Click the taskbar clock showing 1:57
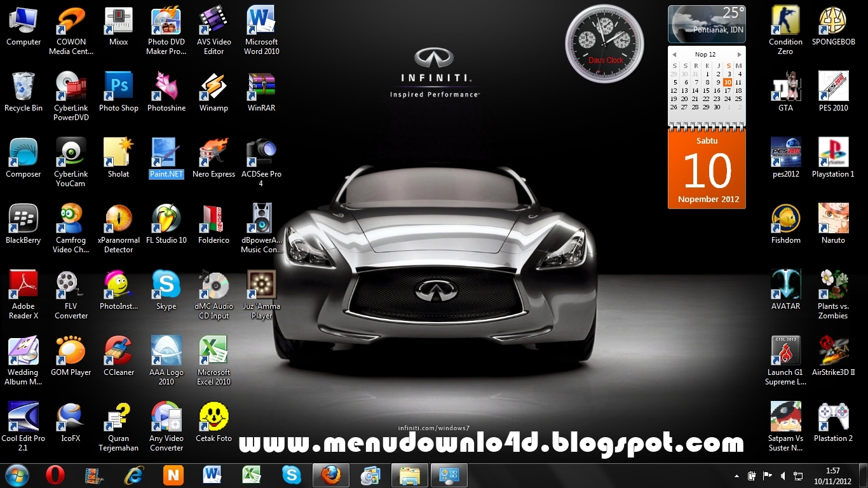Viewport: 868px width, 488px height. pyautogui.click(x=832, y=475)
